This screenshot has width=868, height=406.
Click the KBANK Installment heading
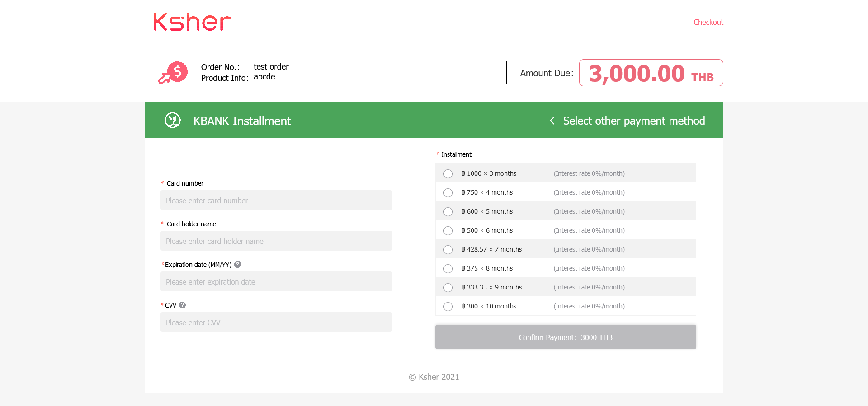tap(242, 121)
